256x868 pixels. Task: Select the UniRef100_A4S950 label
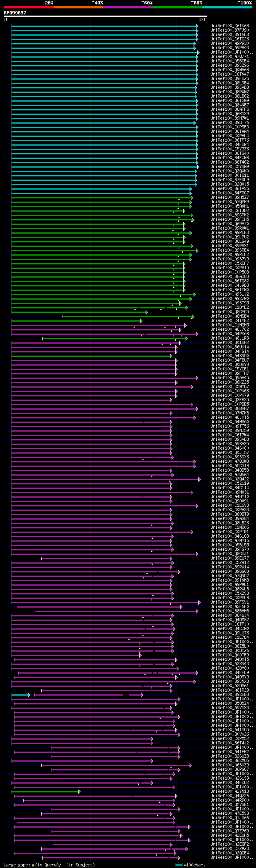coord(230,356)
